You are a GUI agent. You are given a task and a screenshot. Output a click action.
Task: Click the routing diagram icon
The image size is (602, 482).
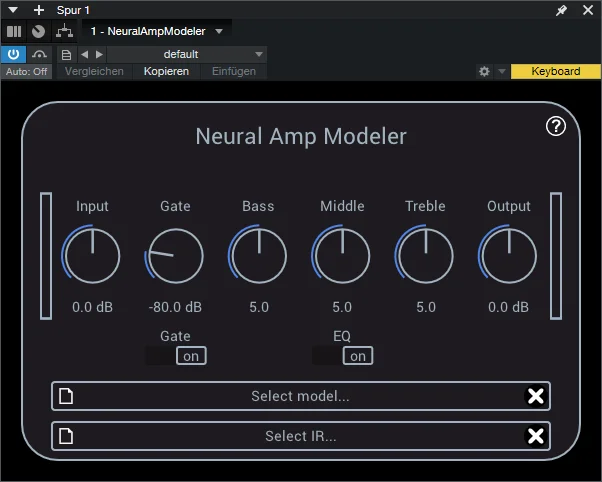[64, 31]
